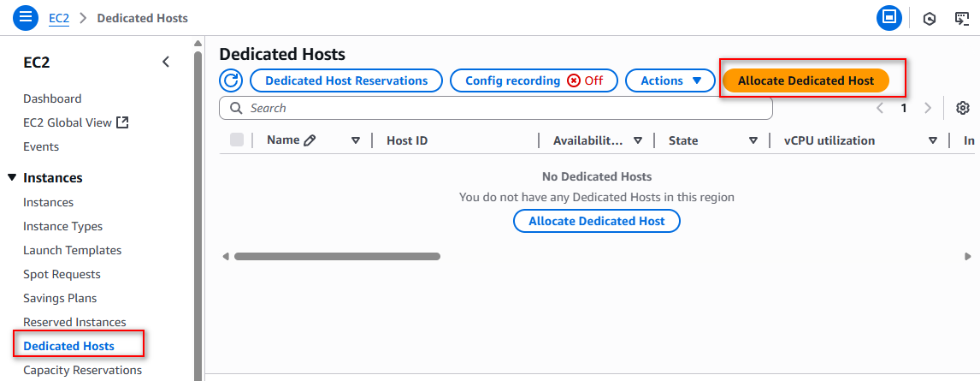Image resolution: width=980 pixels, height=381 pixels.
Task: Click left arrow of horizontal scrollbar
Action: [x=226, y=257]
